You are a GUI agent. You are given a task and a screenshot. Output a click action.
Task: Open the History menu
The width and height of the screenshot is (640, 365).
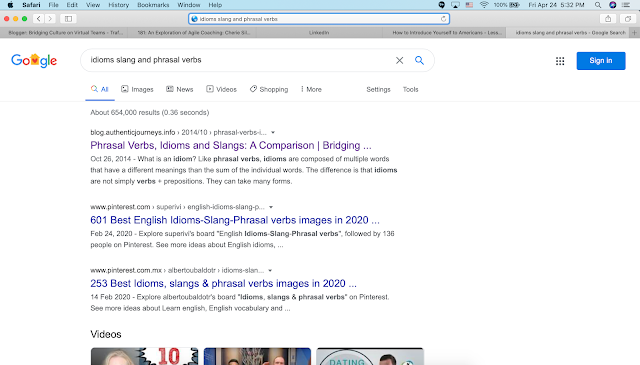tap(118, 5)
